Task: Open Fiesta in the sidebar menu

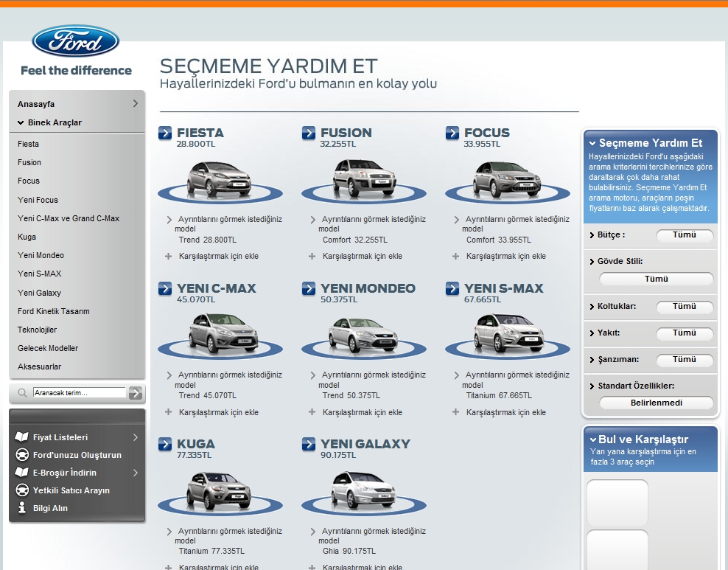Action: [x=28, y=144]
